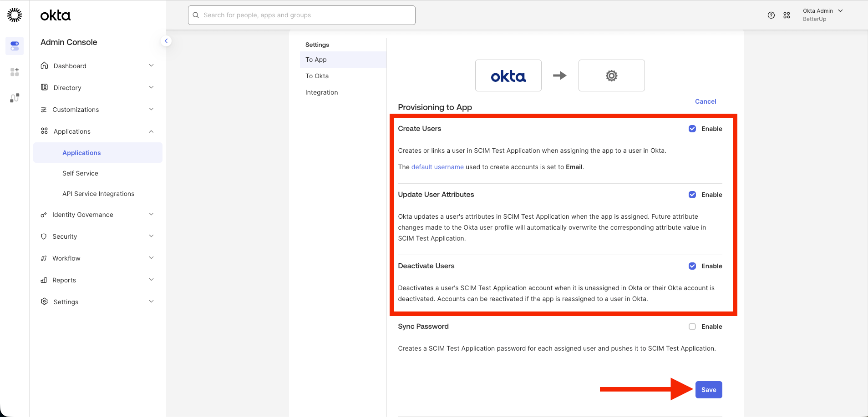Click the Update User Attributes setting title
868x417 pixels.
[436, 195]
